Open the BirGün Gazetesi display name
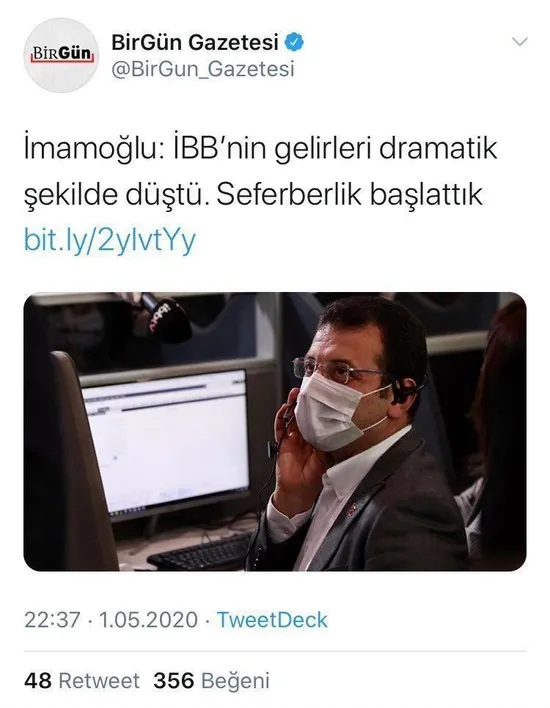This screenshot has width=550, height=708. pos(195,42)
